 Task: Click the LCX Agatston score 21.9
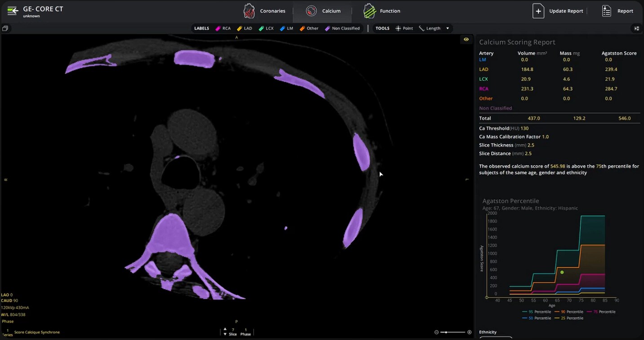point(609,79)
